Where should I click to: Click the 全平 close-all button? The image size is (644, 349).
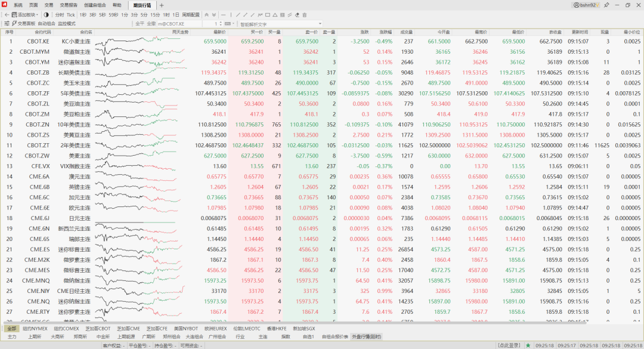click(x=140, y=24)
